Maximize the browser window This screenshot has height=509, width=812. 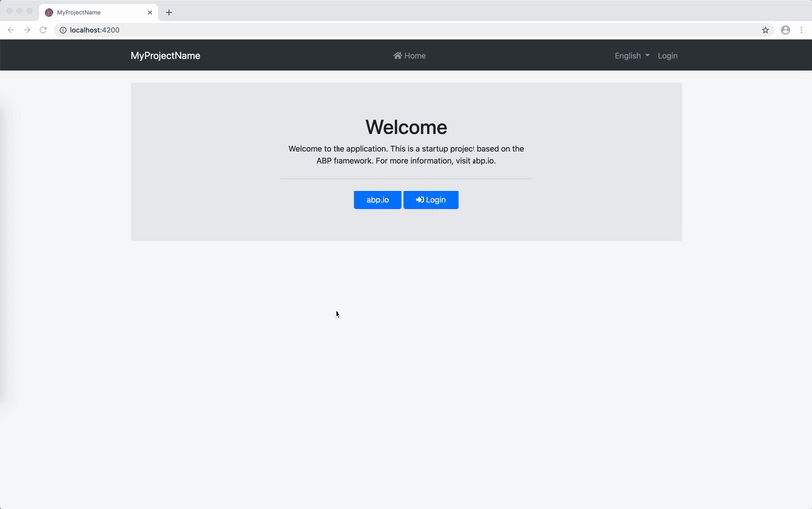[30, 11]
